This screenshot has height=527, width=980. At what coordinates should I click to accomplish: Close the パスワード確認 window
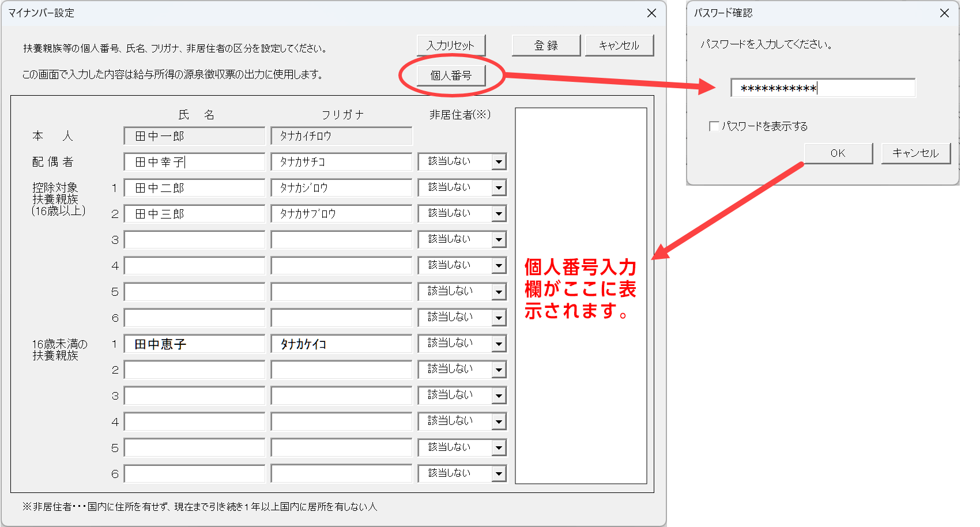pyautogui.click(x=944, y=13)
